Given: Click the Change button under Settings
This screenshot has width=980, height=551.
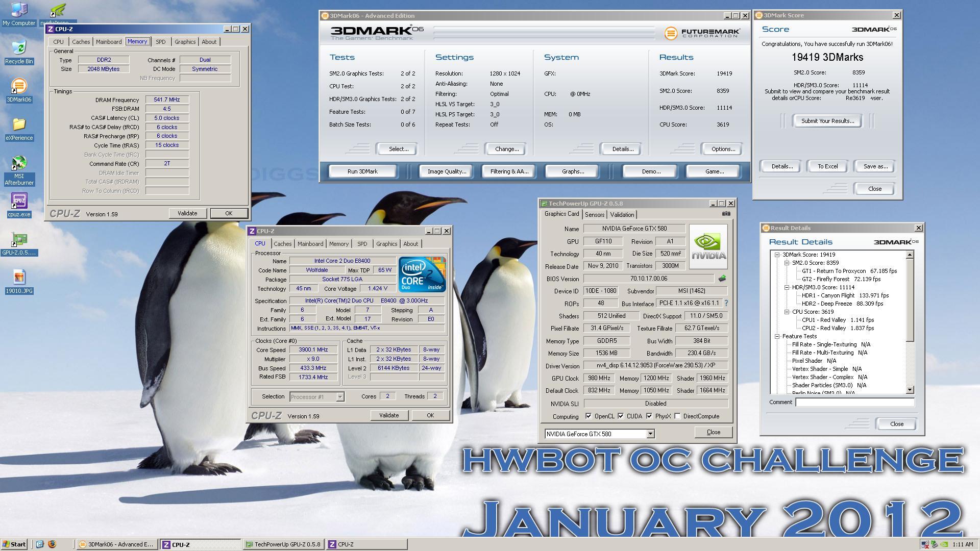Looking at the screenshot, I should point(506,149).
